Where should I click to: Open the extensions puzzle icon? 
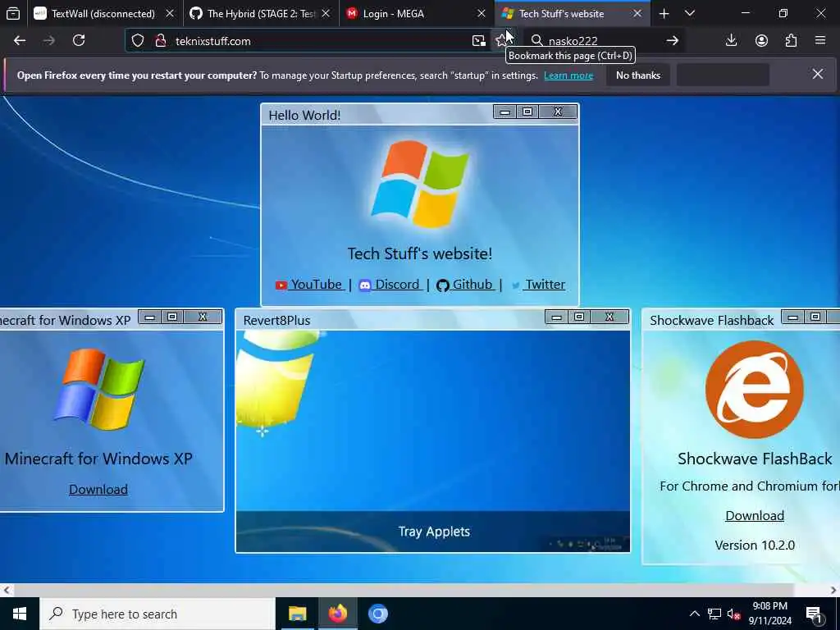(791, 41)
